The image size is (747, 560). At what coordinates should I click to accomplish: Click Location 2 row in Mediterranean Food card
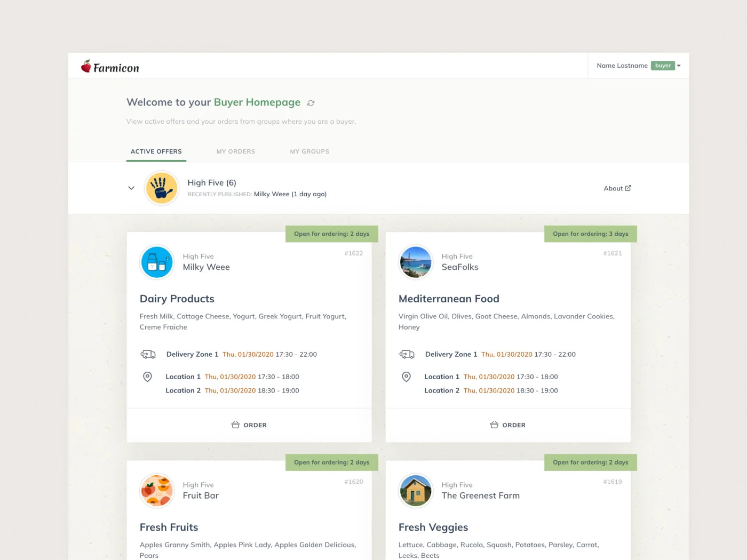pos(491,390)
